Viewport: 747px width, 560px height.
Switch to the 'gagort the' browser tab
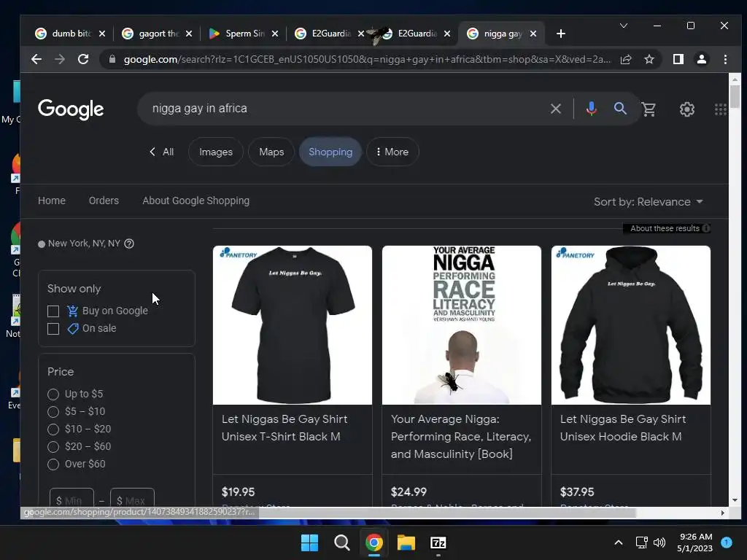point(158,34)
